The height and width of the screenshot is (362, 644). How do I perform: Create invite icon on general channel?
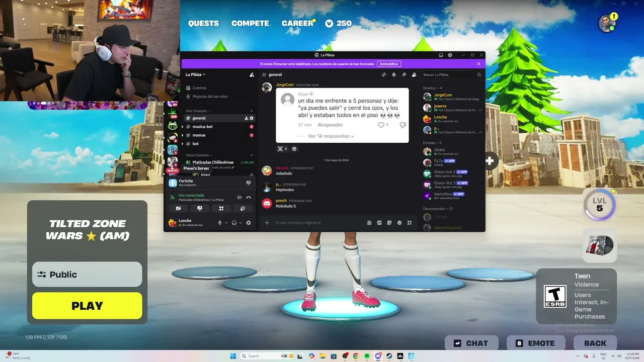pyautogui.click(x=246, y=118)
